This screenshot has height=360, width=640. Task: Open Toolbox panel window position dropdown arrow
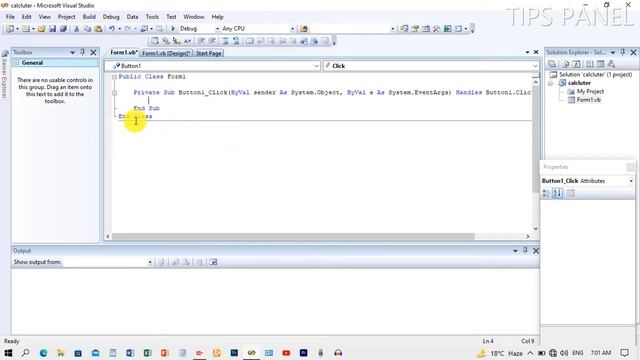72,53
